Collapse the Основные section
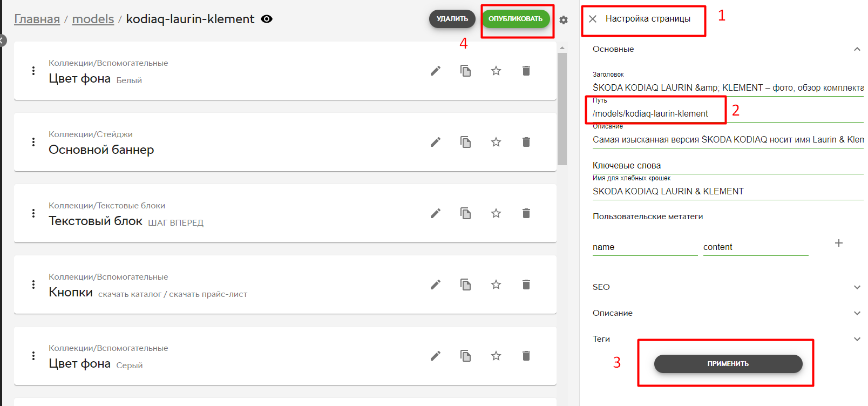This screenshot has height=406, width=868. tap(857, 49)
